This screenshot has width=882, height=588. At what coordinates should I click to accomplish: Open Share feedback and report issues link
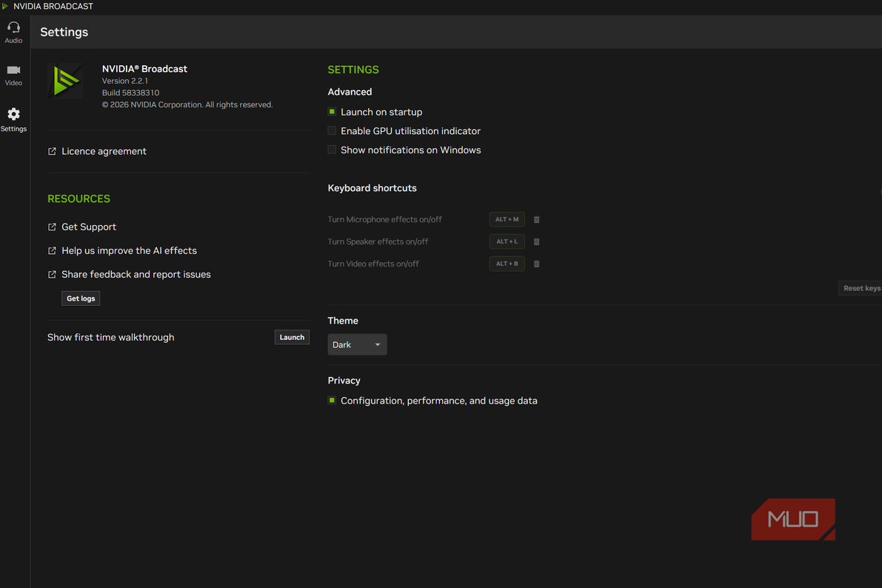[136, 275]
